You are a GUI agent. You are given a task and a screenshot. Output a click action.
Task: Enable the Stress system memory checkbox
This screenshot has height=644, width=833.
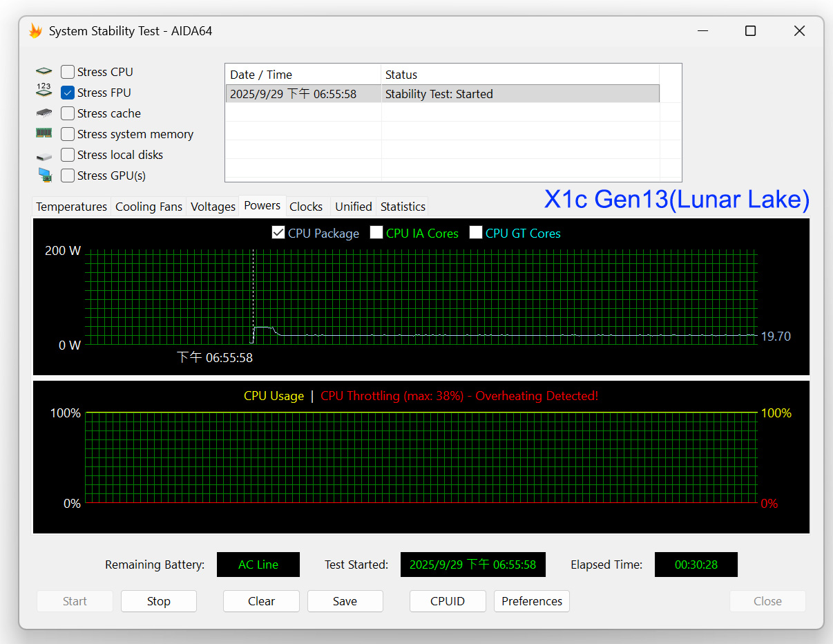click(x=68, y=134)
